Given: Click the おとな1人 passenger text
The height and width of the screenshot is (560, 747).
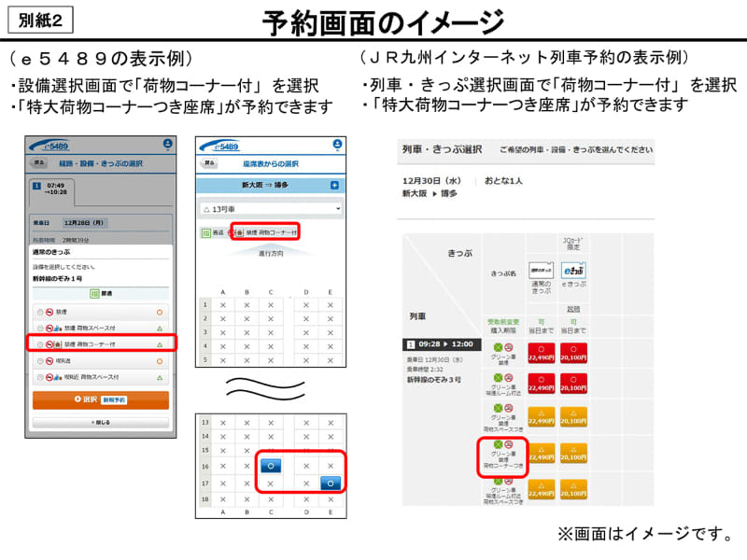Looking at the screenshot, I should tap(503, 181).
